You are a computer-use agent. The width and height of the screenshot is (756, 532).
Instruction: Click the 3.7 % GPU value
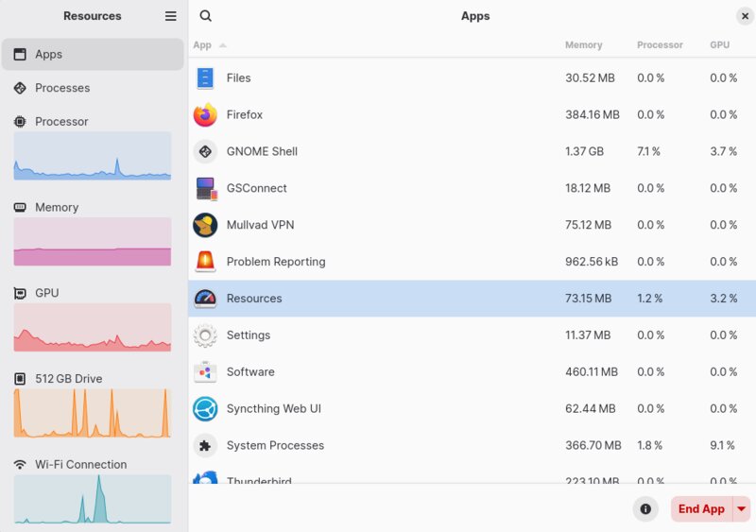tap(723, 151)
